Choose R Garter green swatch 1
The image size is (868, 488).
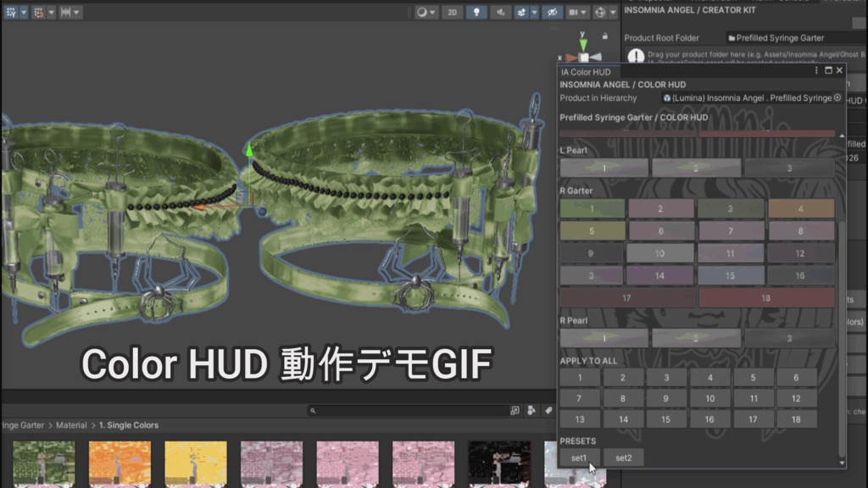point(593,208)
